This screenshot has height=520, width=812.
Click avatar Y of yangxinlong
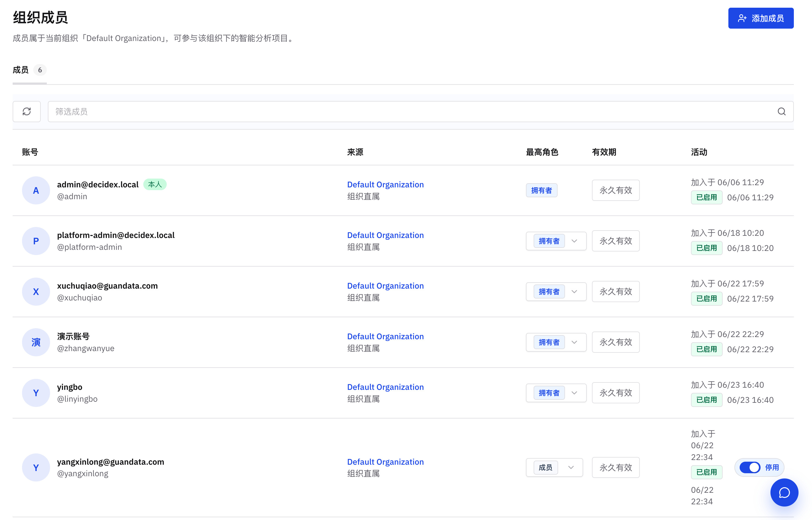click(x=36, y=468)
